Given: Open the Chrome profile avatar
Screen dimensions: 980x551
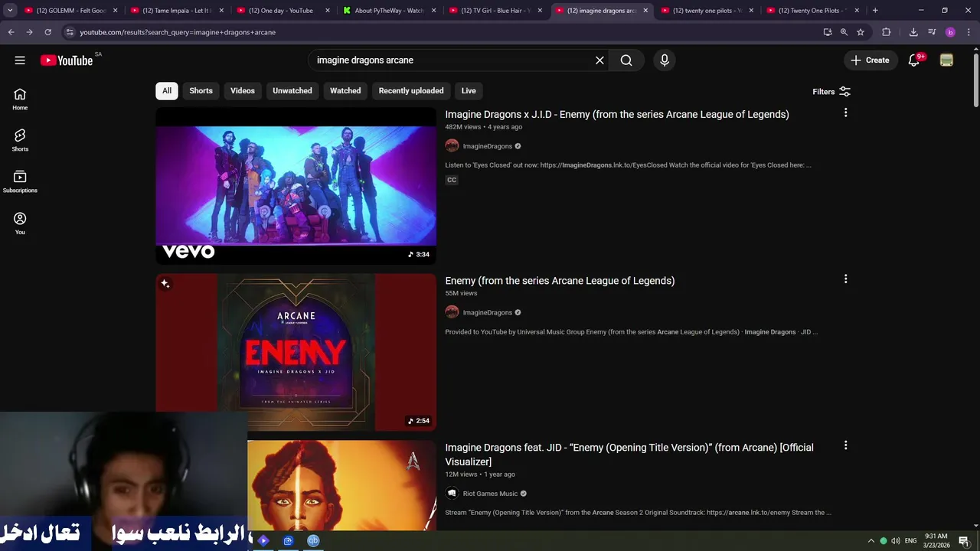Looking at the screenshot, I should [x=950, y=32].
